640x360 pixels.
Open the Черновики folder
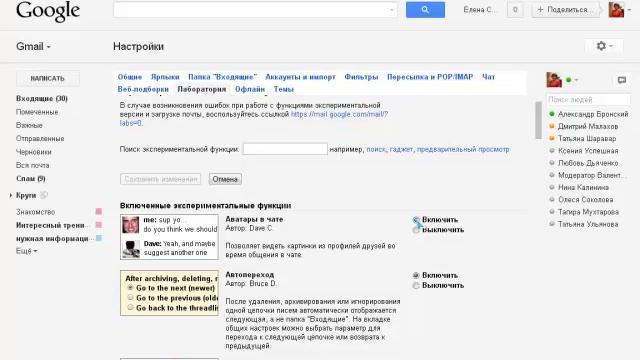[x=33, y=152]
